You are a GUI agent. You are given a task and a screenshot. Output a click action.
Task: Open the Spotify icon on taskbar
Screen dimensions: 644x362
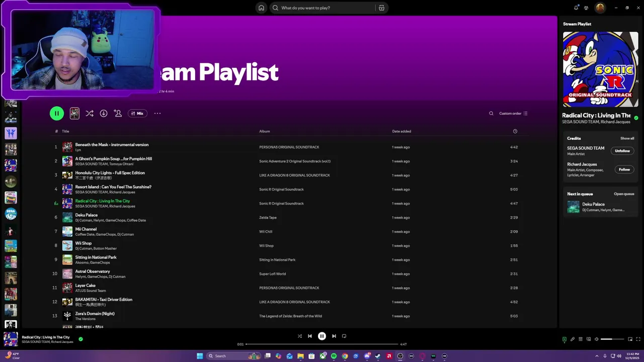click(334, 356)
